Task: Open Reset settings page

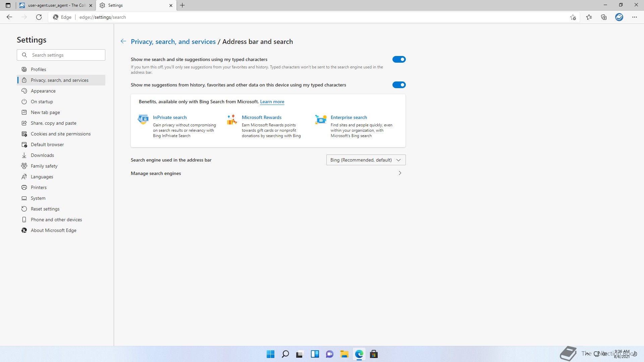Action: [61, 209]
